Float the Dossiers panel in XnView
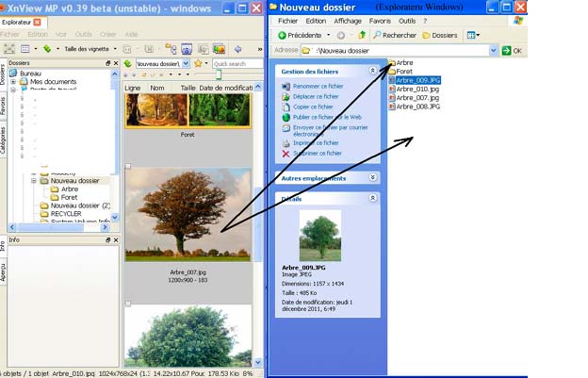588x378 pixels. (x=108, y=63)
